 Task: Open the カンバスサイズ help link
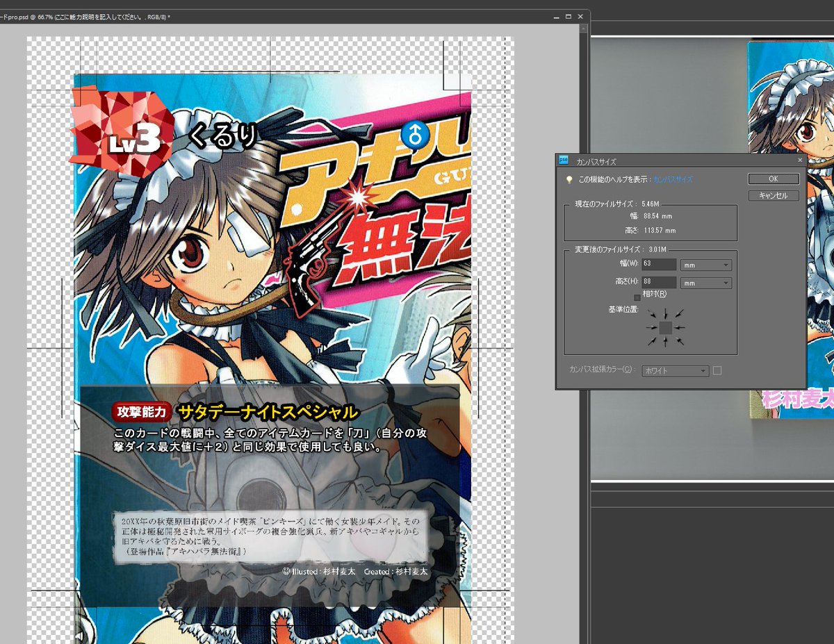tap(673, 179)
